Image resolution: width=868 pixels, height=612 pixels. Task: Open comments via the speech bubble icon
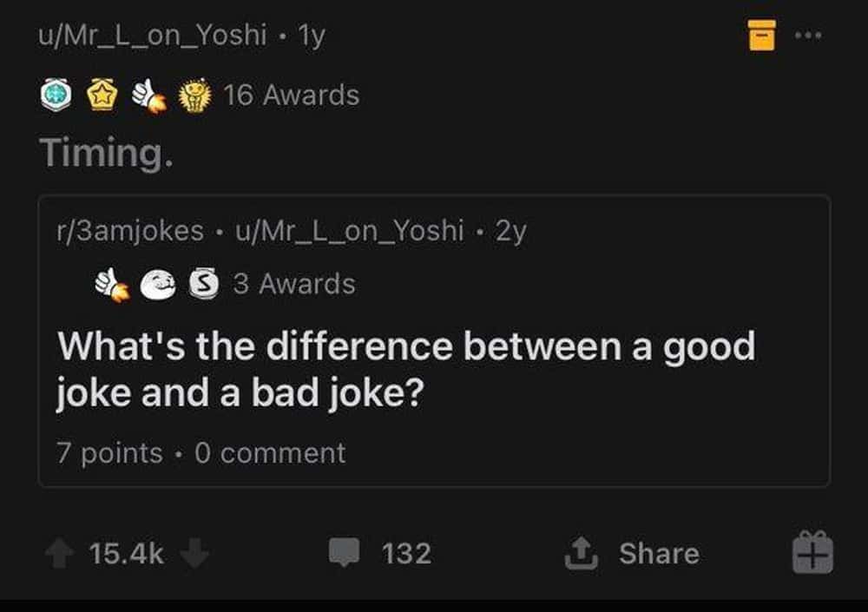tap(344, 553)
